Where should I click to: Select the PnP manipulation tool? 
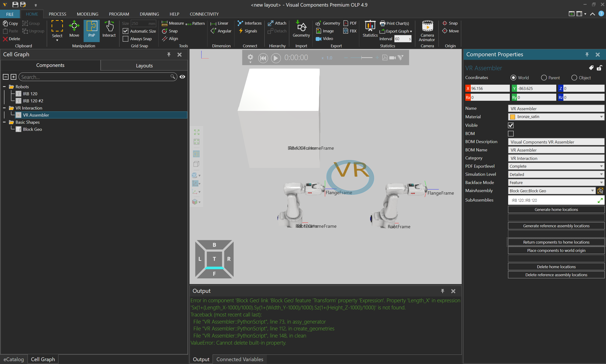pos(91,29)
